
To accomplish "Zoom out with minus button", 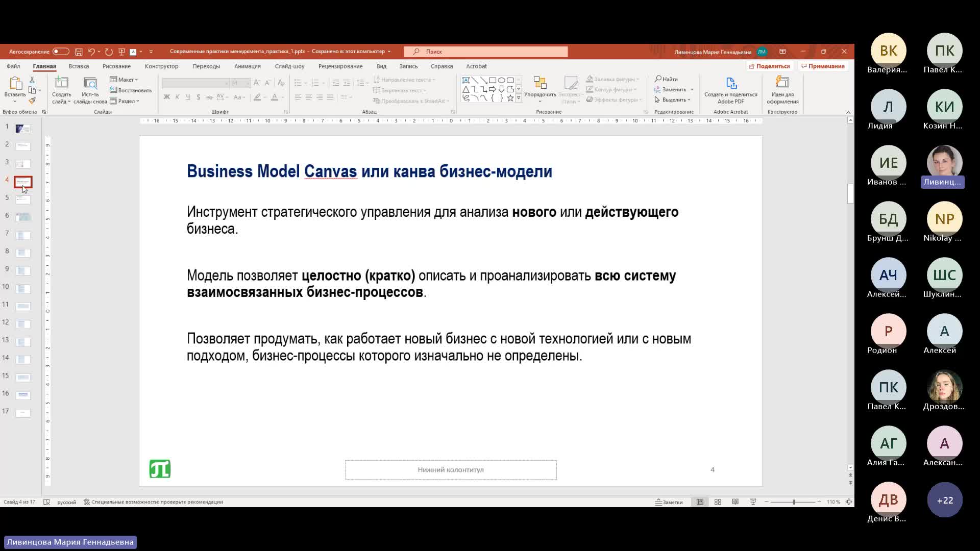I will tap(767, 502).
